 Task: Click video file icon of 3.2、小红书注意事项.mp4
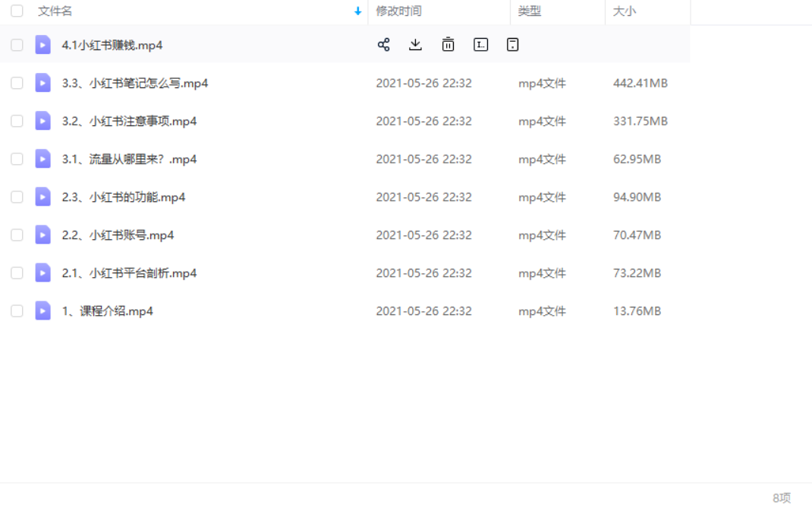point(43,121)
